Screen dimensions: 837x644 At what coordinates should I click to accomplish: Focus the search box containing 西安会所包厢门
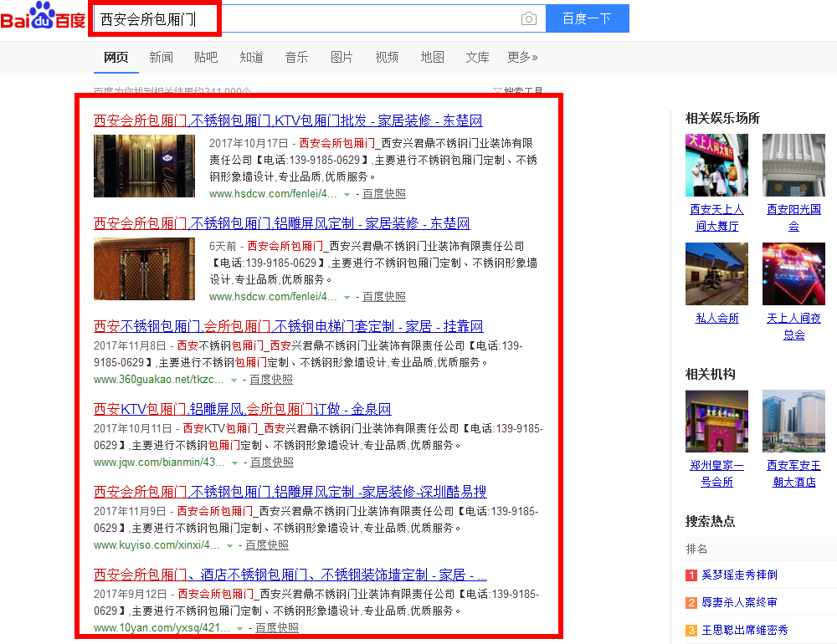(301, 18)
